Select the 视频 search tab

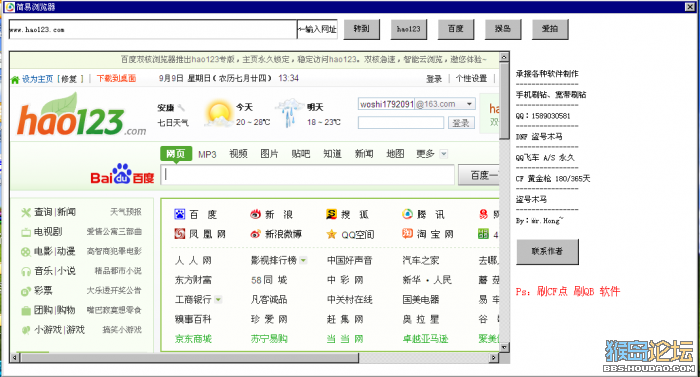pyautogui.click(x=238, y=154)
